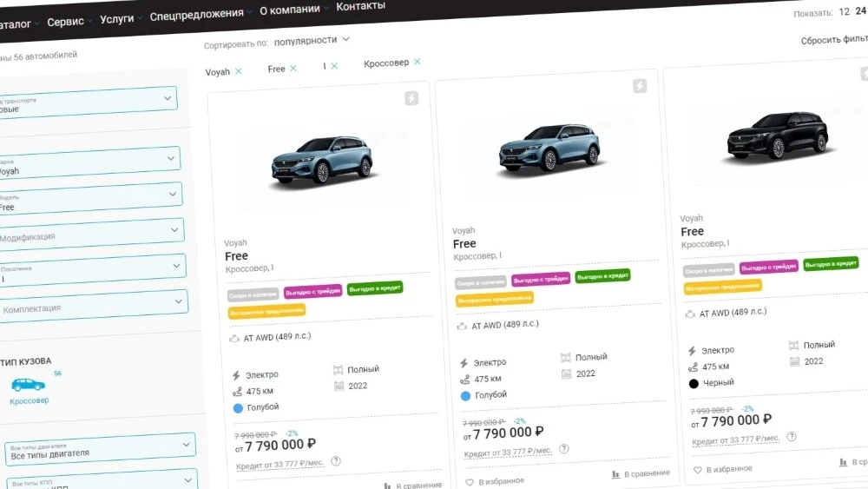Click the credit help question icon on first card
The height and width of the screenshot is (489, 868).
[335, 460]
